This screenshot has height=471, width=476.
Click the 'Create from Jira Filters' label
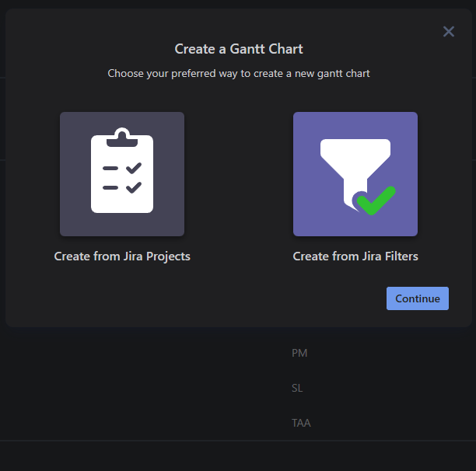[355, 256]
